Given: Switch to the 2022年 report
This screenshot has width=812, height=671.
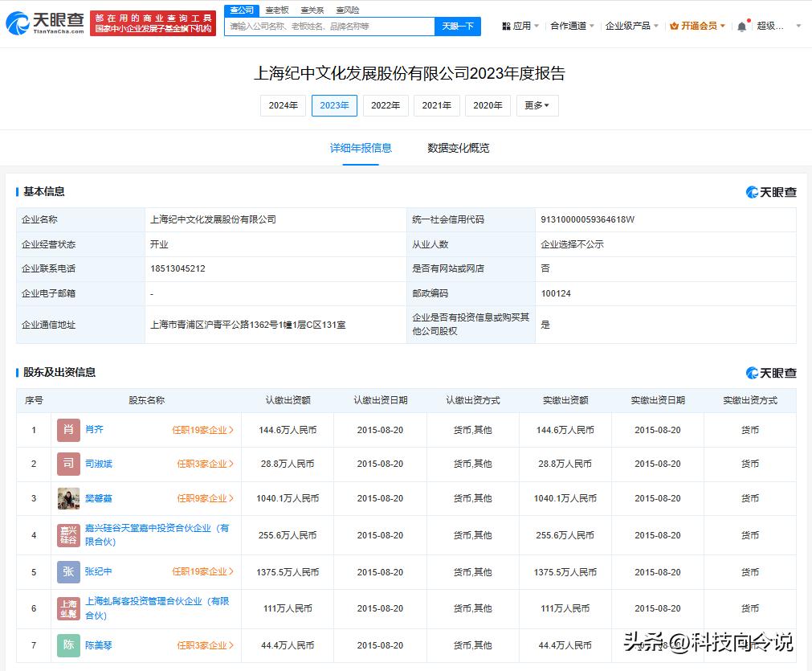Looking at the screenshot, I should tap(386, 106).
